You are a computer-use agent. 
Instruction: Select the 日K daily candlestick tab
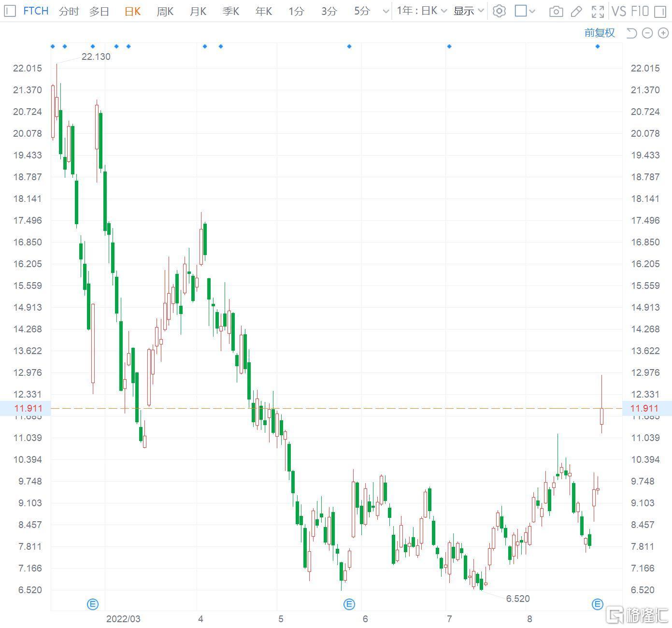[132, 11]
